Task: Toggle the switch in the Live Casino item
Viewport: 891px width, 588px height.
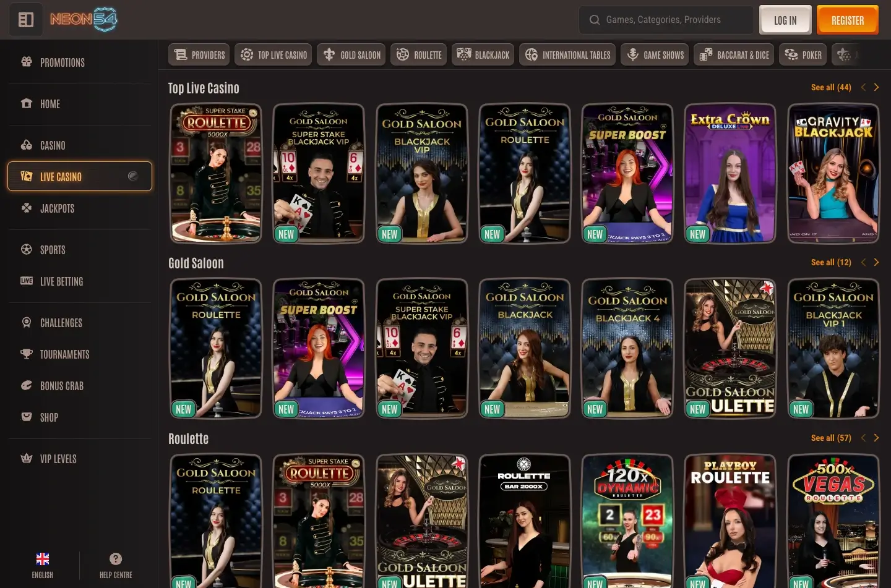Action: 132,176
